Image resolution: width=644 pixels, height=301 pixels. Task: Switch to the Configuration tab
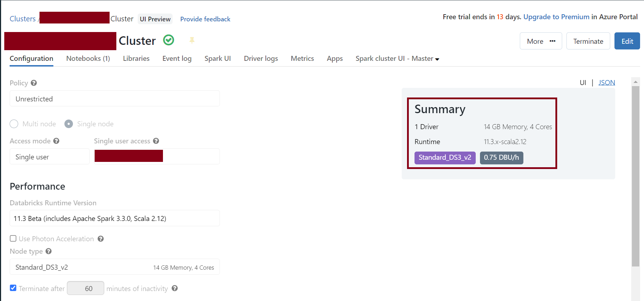pyautogui.click(x=31, y=59)
